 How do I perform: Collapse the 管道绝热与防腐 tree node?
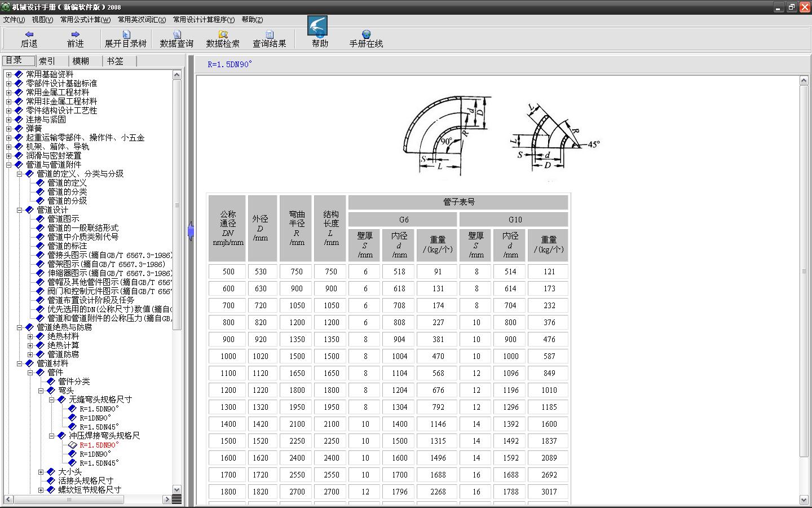[x=19, y=327]
